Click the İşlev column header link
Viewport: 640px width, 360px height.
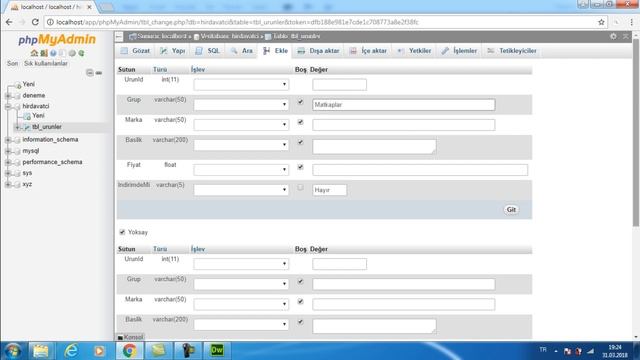[198, 70]
